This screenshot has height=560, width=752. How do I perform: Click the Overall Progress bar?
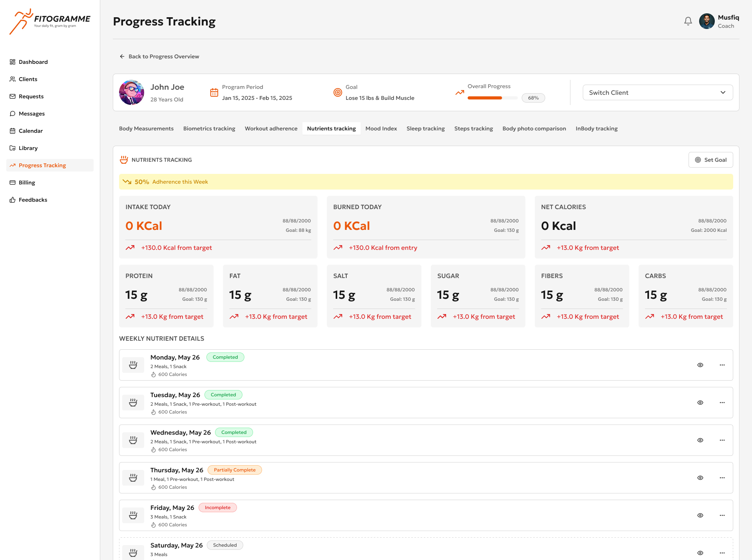point(492,98)
